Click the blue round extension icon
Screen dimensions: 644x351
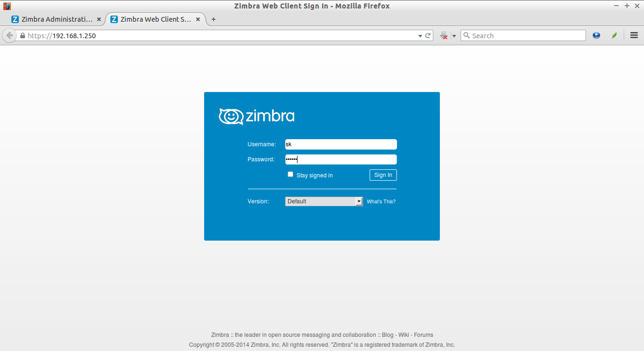[596, 35]
